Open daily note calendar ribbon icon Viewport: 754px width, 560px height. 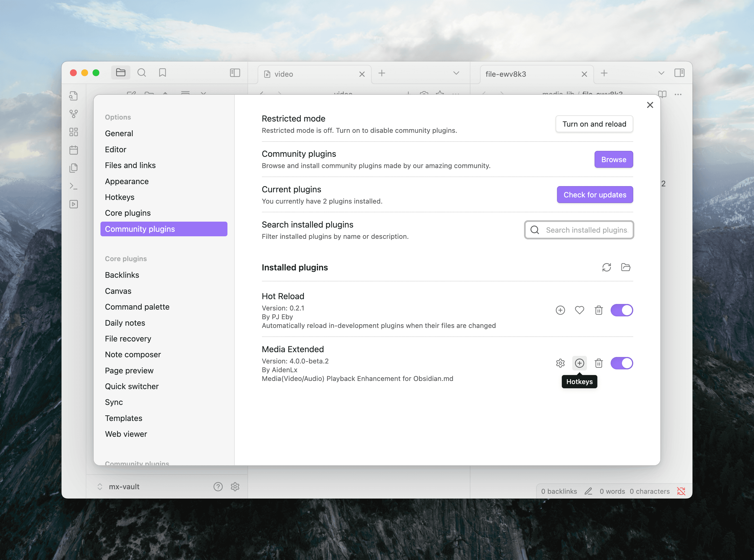[74, 150]
